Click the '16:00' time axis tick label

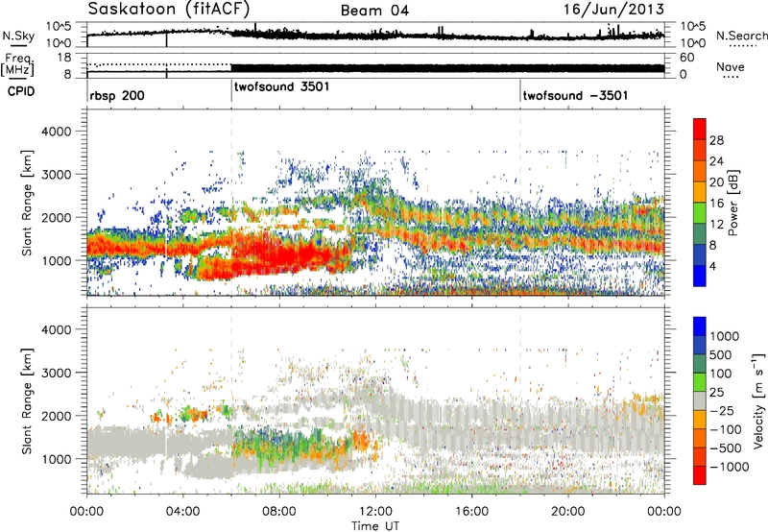click(471, 512)
